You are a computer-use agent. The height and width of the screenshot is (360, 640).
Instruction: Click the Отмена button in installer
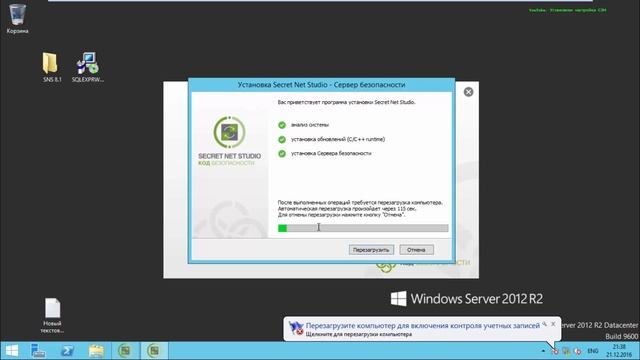[416, 249]
